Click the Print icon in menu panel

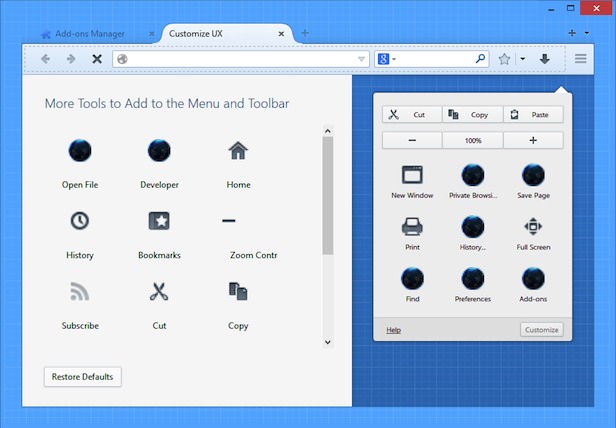tap(412, 226)
